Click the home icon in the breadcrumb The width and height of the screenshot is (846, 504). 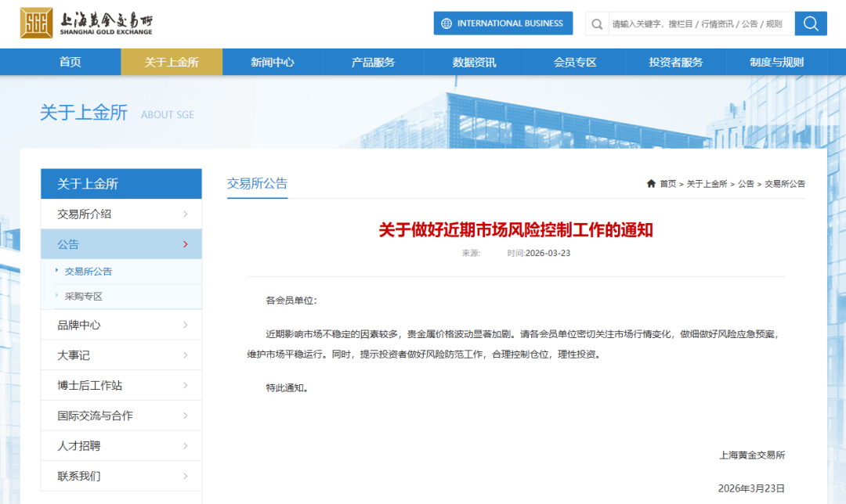650,183
